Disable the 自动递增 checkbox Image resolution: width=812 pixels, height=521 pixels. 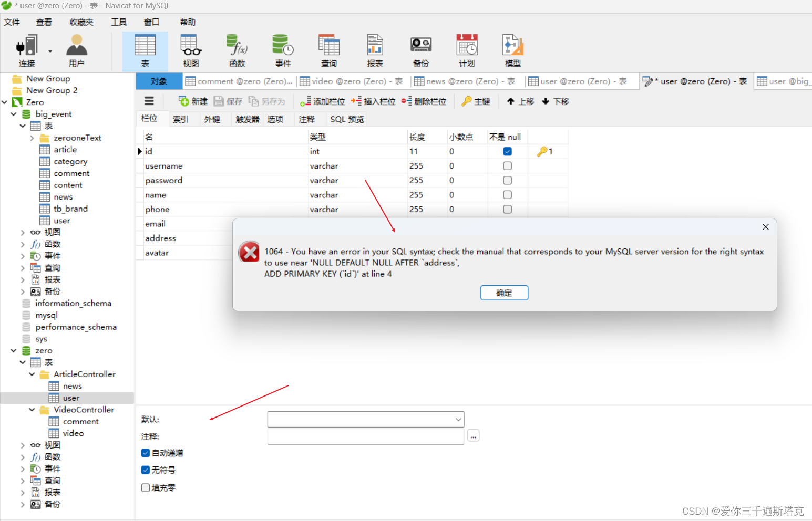pyautogui.click(x=146, y=452)
